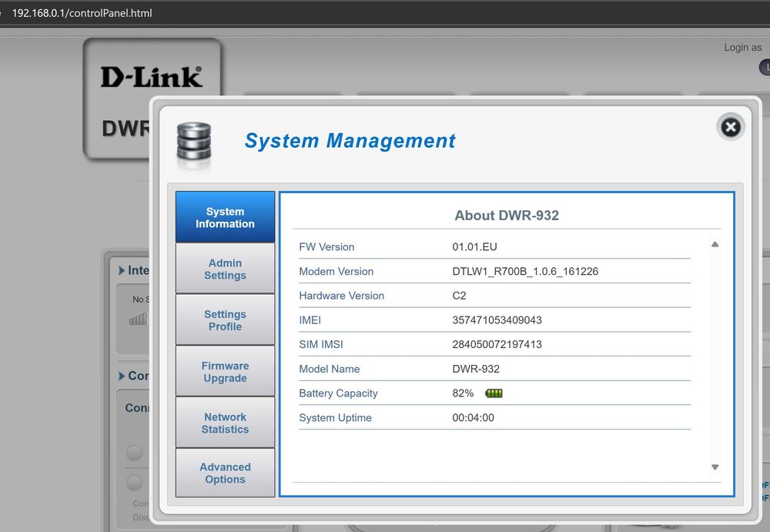Click the scroll up arrow in info panel
770x532 pixels.
click(715, 244)
